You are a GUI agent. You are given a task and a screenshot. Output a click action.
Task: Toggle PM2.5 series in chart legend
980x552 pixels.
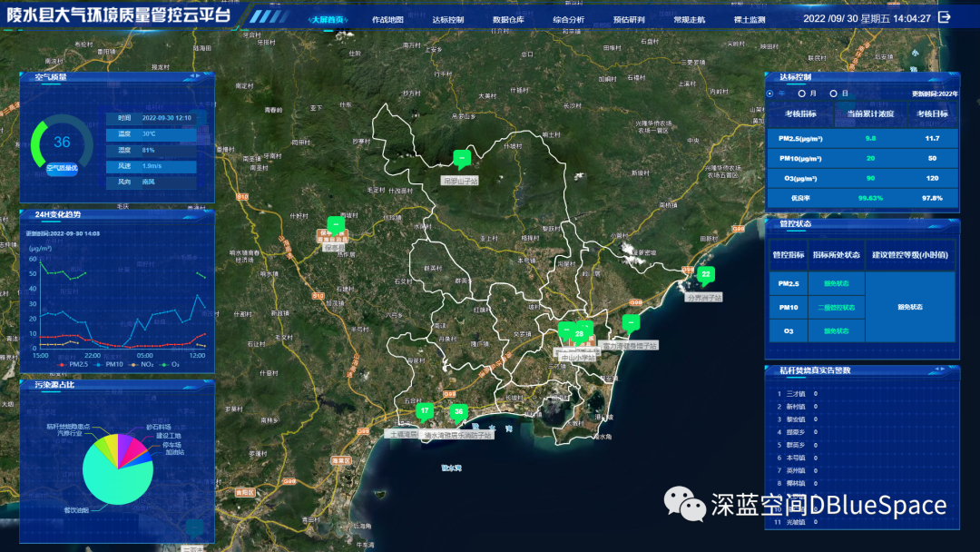point(73,364)
